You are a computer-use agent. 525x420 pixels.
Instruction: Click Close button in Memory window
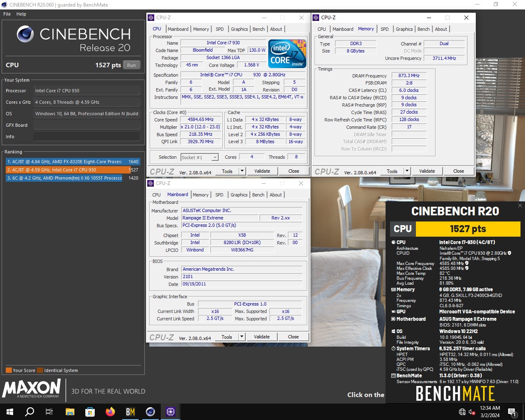(459, 171)
